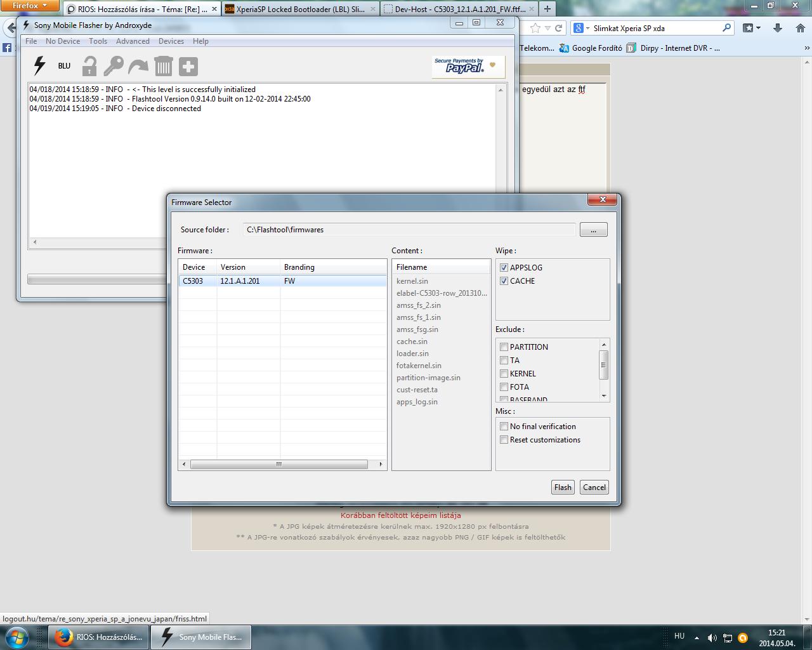Click the Firefox bookmark star icon

point(535,28)
